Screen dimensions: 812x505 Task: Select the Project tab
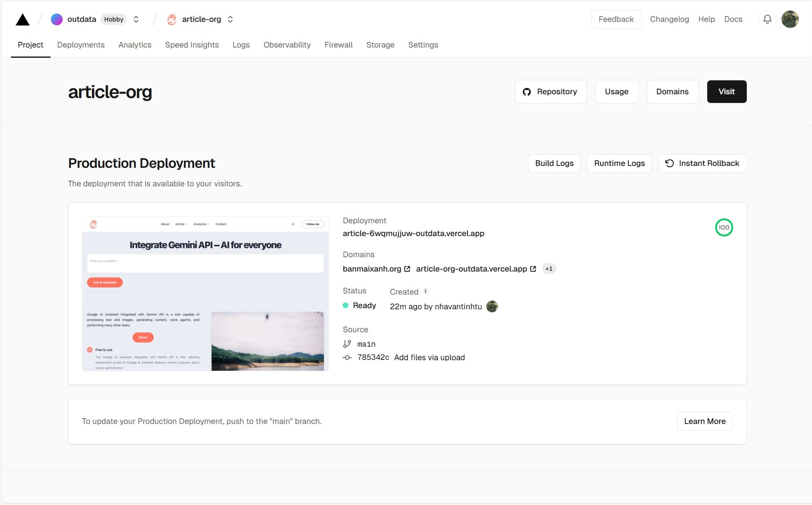pos(31,45)
